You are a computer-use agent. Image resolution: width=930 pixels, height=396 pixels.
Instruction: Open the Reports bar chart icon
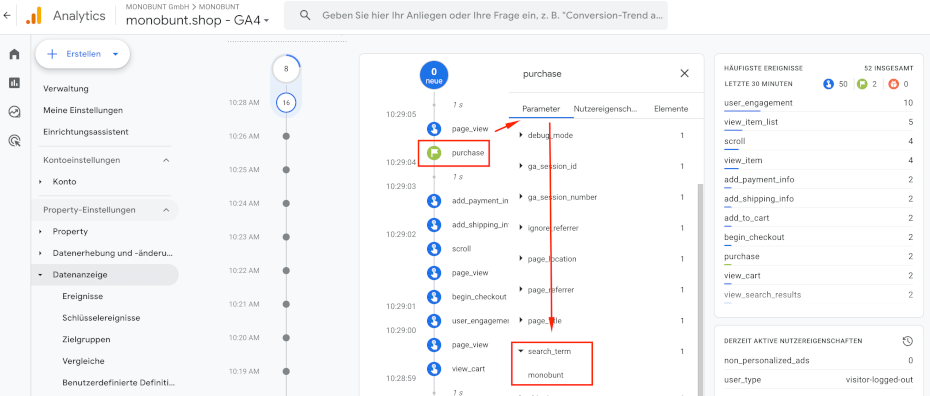pos(15,83)
